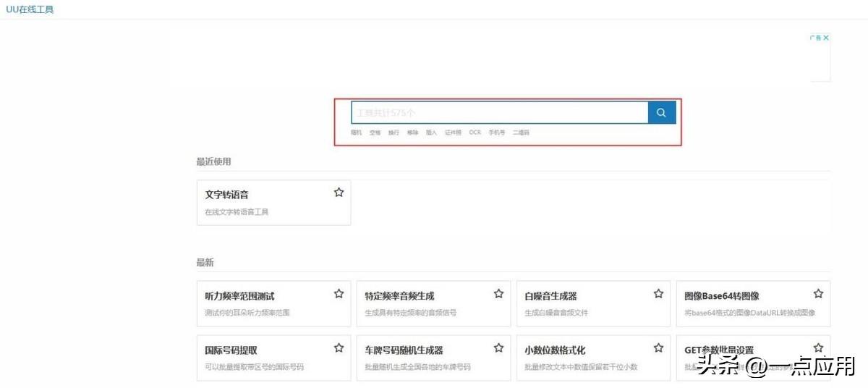
Task: Star the 图像Base64转图像 tool
Action: coord(818,294)
